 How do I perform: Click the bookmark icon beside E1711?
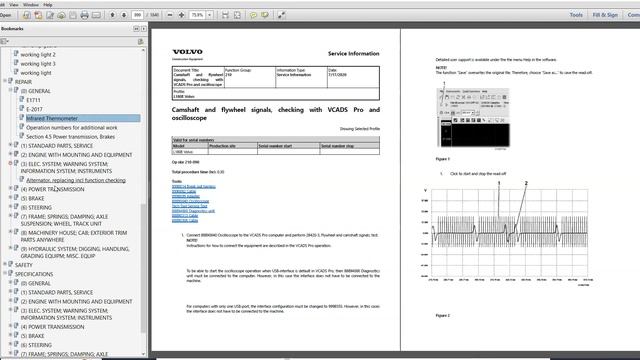point(22,100)
